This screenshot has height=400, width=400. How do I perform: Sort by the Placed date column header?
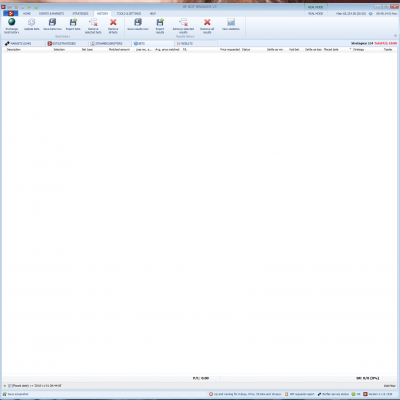[x=331, y=49]
